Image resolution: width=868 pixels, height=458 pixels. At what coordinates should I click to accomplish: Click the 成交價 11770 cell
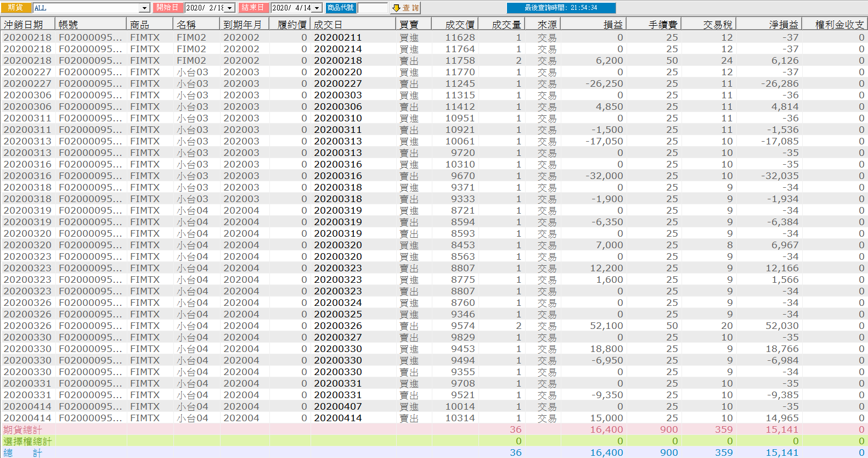[x=460, y=72]
